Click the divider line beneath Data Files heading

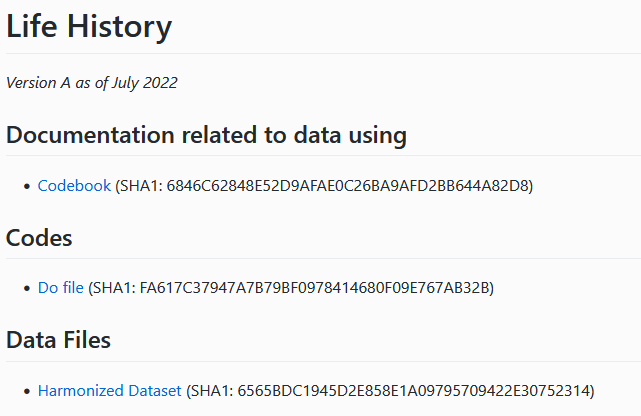click(323, 361)
